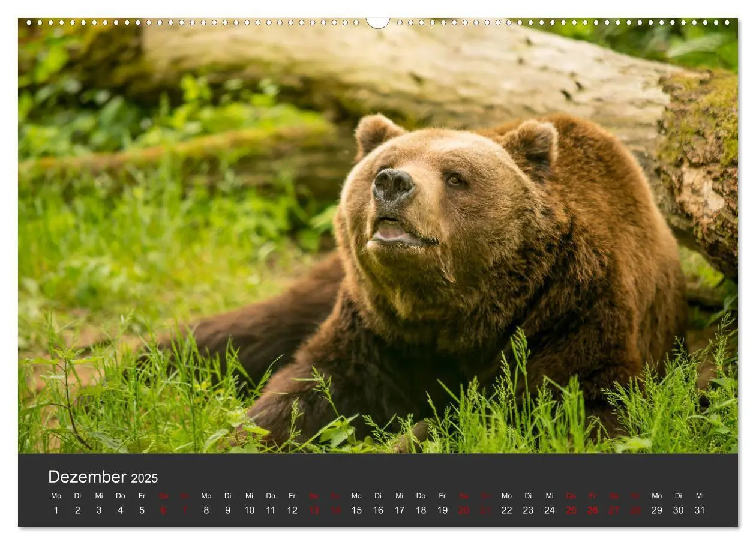Select the red date 27
Image resolution: width=756 pixels, height=545 pixels.
[x=614, y=510]
